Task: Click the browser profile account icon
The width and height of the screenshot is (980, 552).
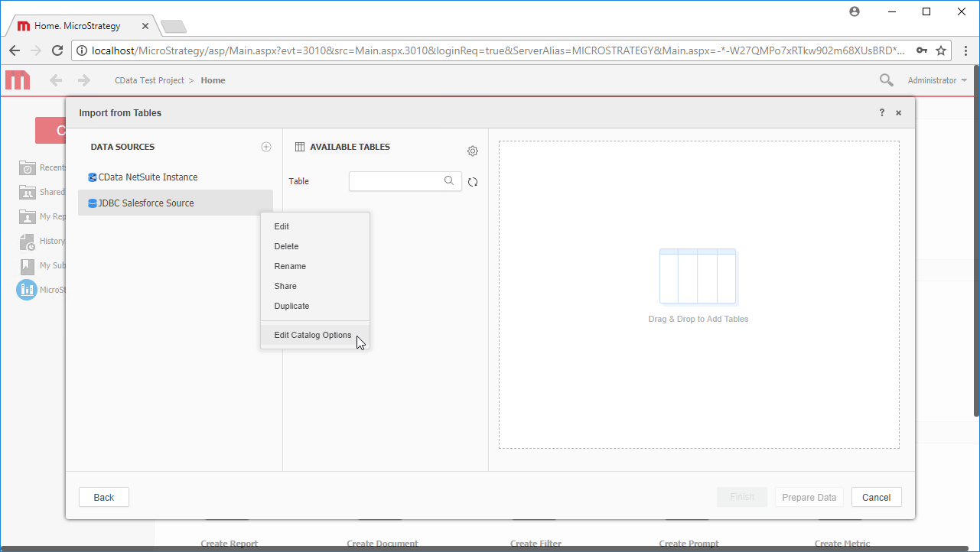Action: point(855,11)
